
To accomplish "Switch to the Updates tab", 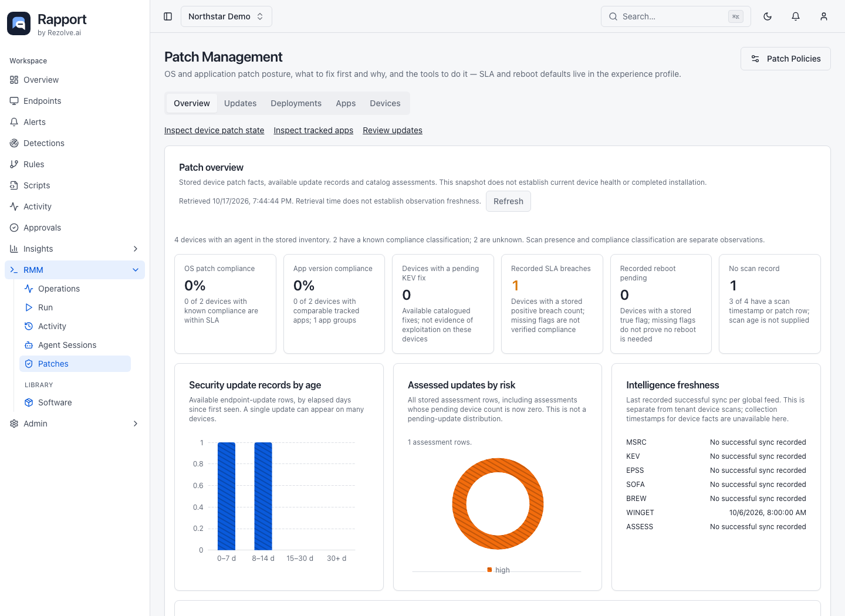I will click(x=240, y=103).
